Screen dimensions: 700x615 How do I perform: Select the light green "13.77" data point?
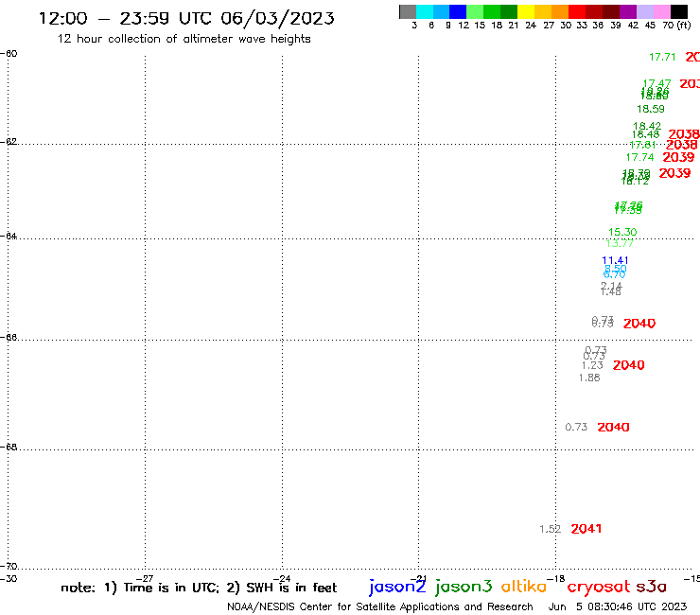pos(620,243)
